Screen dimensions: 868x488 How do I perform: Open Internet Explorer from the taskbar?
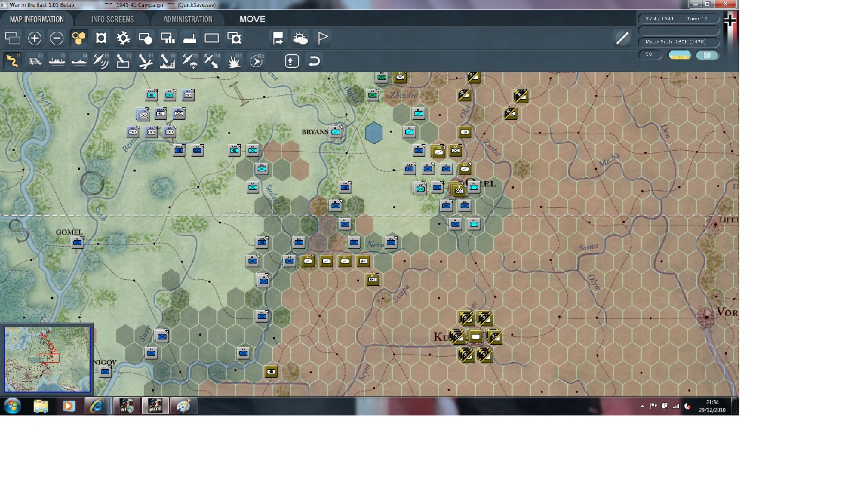[x=97, y=406]
